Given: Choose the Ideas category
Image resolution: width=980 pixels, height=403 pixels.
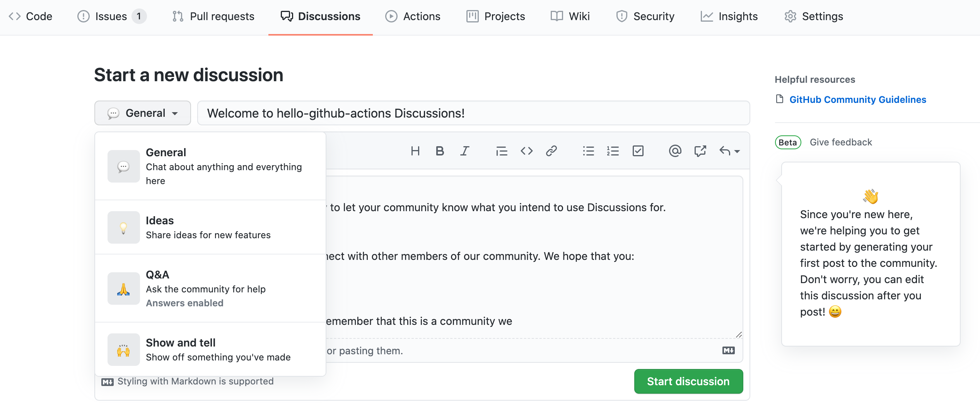Looking at the screenshot, I should 210,227.
